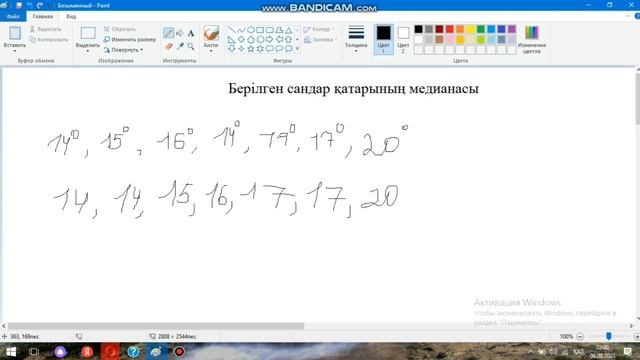Screen dimensions: 640x360
Task: Choose the green color swatch
Action: (480, 29)
